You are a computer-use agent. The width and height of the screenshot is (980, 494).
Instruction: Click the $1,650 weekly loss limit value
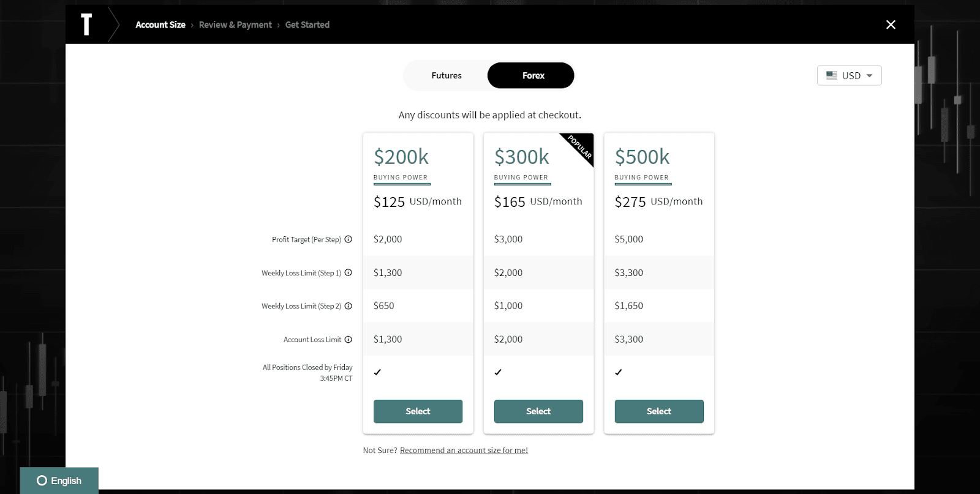629,306
